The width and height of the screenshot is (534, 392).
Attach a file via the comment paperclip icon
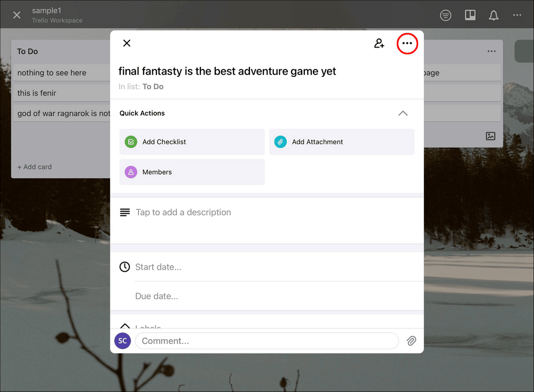tap(411, 341)
